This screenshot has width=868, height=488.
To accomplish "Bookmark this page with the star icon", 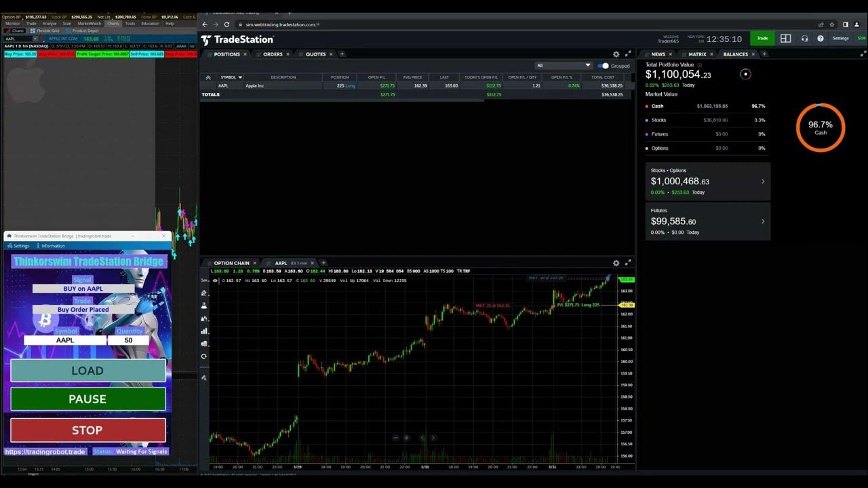I will [832, 24].
